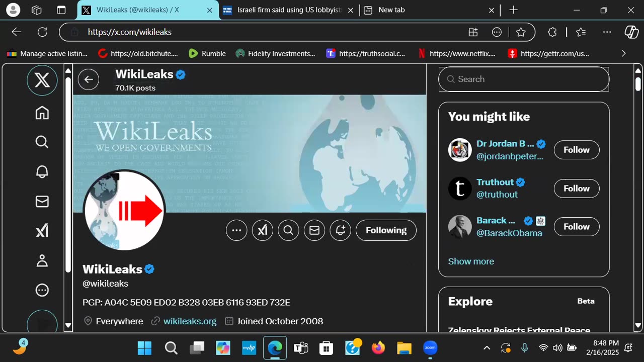Open Edge Settings and more menu
The height and width of the screenshot is (362, 644).
coord(607,32)
